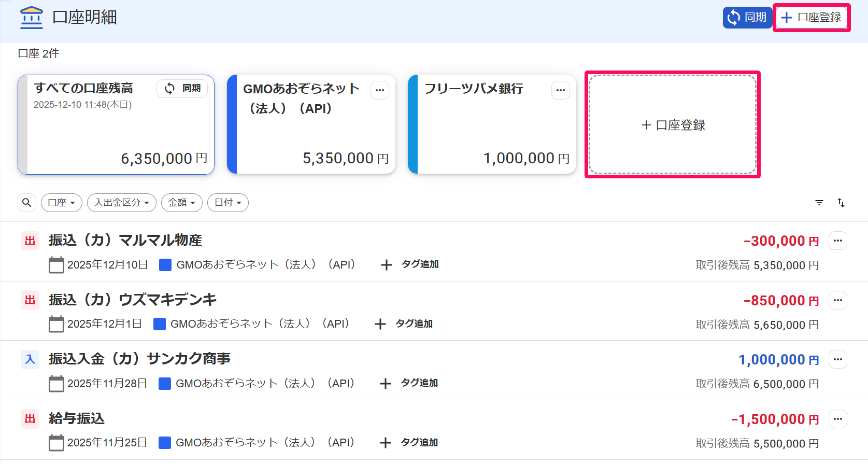
Task: Open the 口座 filter dropdown
Action: (x=62, y=203)
